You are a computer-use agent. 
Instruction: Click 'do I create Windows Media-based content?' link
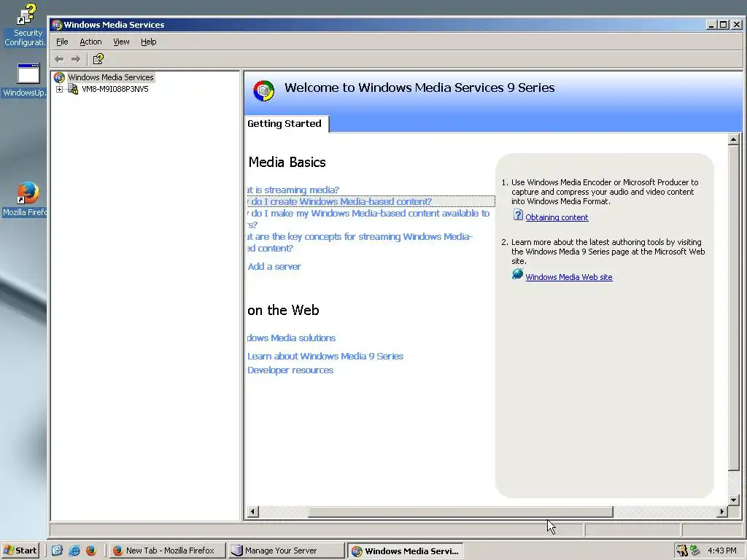pyautogui.click(x=339, y=201)
